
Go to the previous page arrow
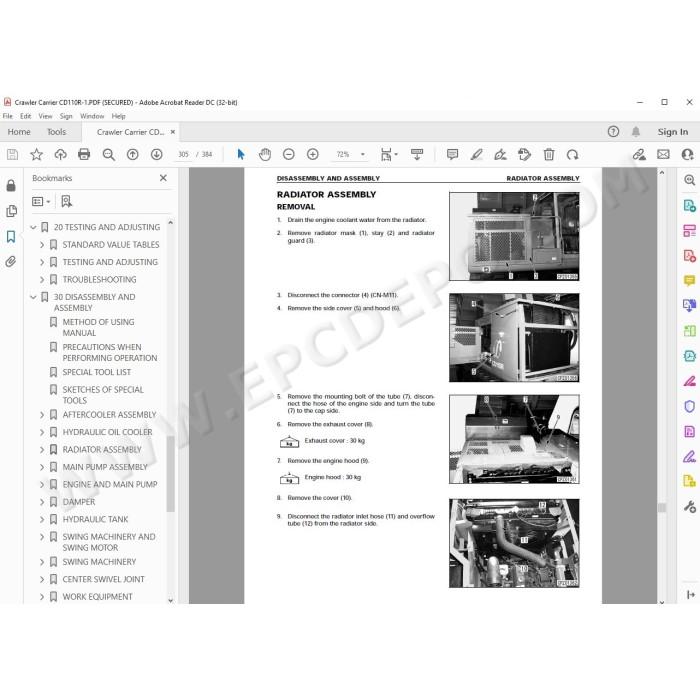133,154
